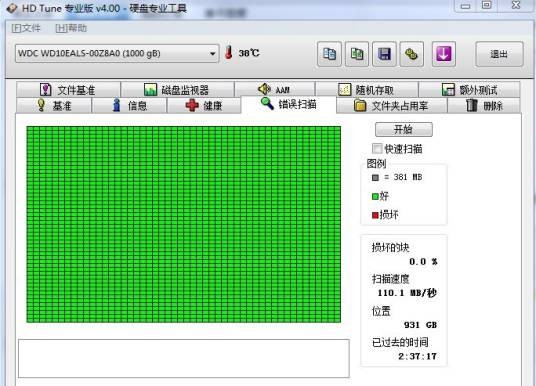Click the purple download arrow icon
Image resolution: width=536 pixels, height=386 pixels.
[x=444, y=54]
